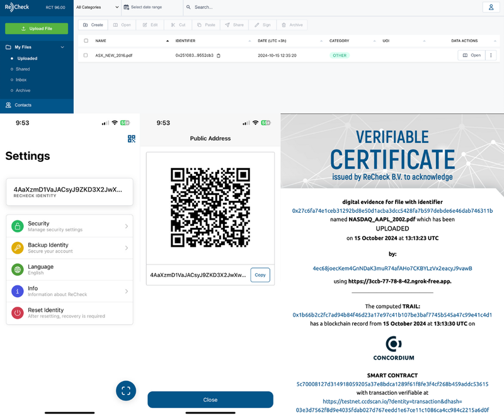Open Backup Identity

point(69,247)
